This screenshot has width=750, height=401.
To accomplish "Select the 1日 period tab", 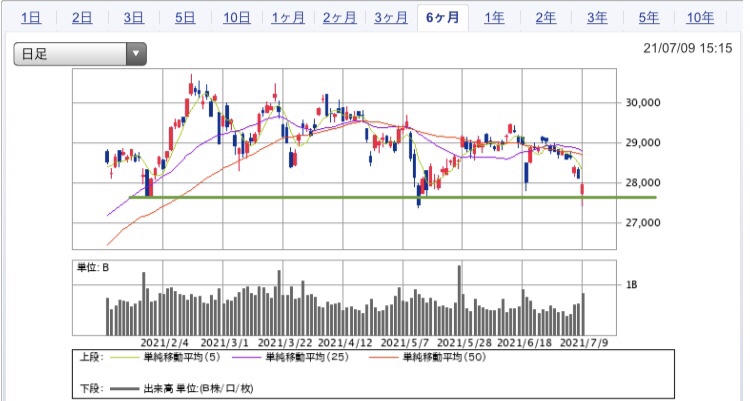I will coord(31,18).
